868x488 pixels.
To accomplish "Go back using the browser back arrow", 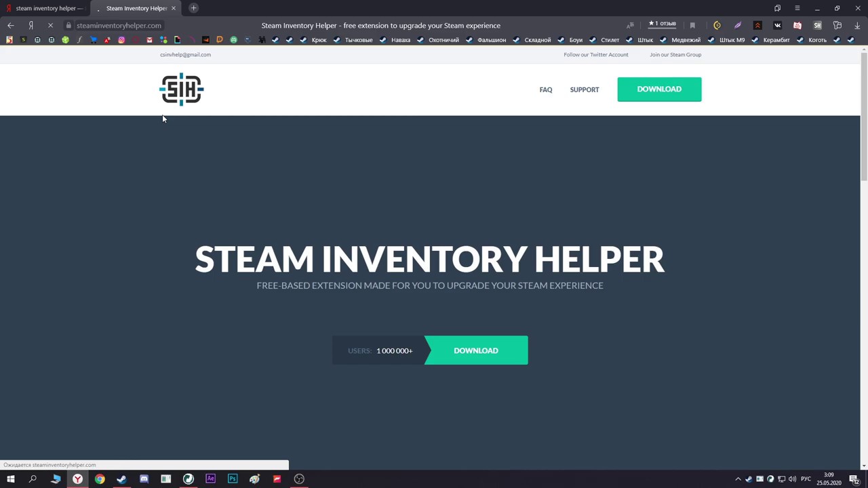I will click(11, 25).
